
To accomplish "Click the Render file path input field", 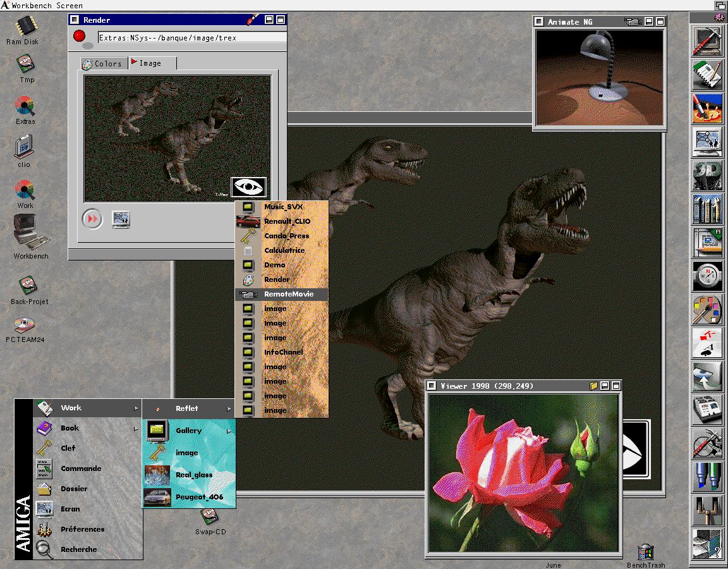I will click(x=190, y=38).
